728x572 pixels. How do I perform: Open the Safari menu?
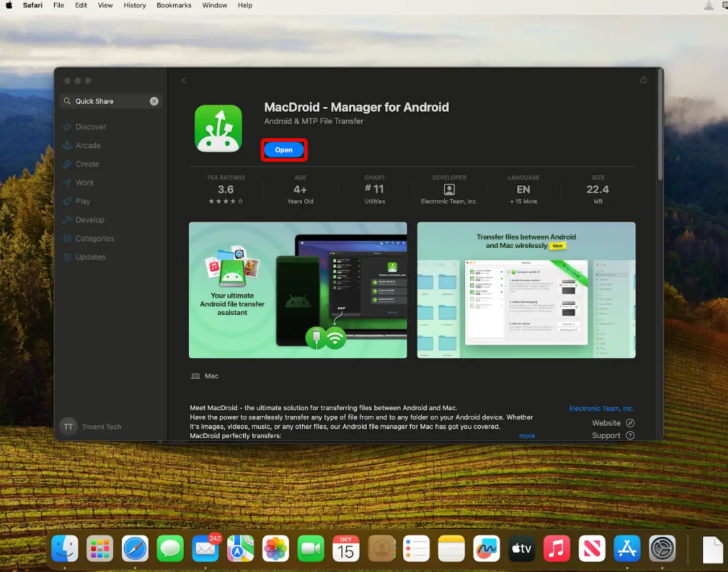(33, 6)
